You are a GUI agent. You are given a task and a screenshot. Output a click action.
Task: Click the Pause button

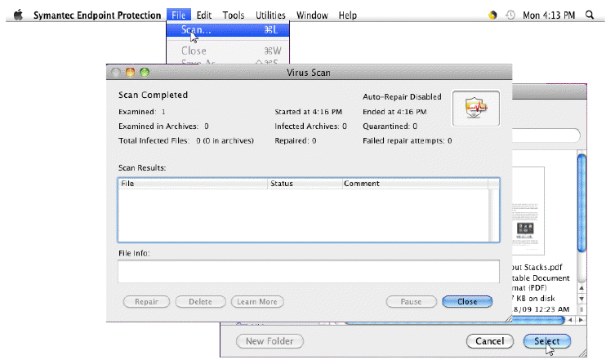point(411,302)
